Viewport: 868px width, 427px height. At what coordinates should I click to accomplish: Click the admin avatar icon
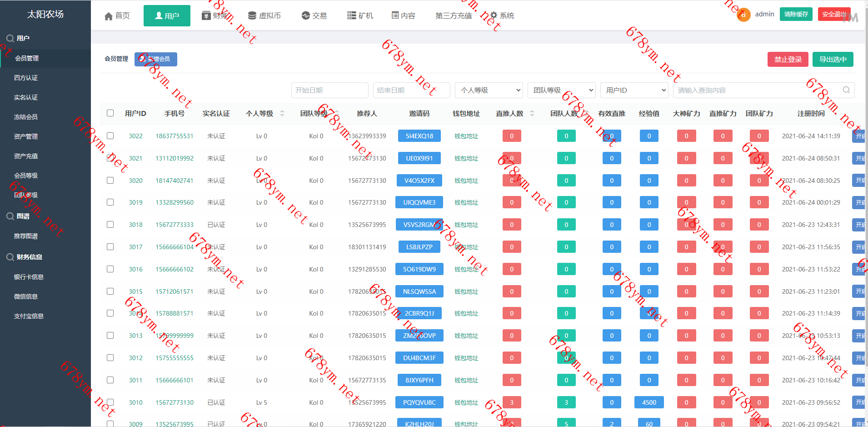coord(743,15)
